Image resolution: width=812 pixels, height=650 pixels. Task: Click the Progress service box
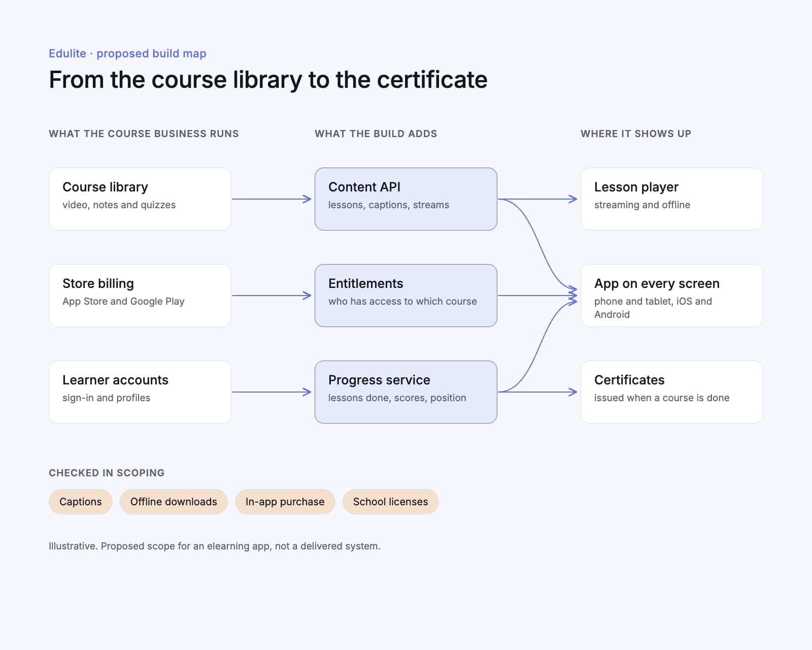pyautogui.click(x=406, y=392)
